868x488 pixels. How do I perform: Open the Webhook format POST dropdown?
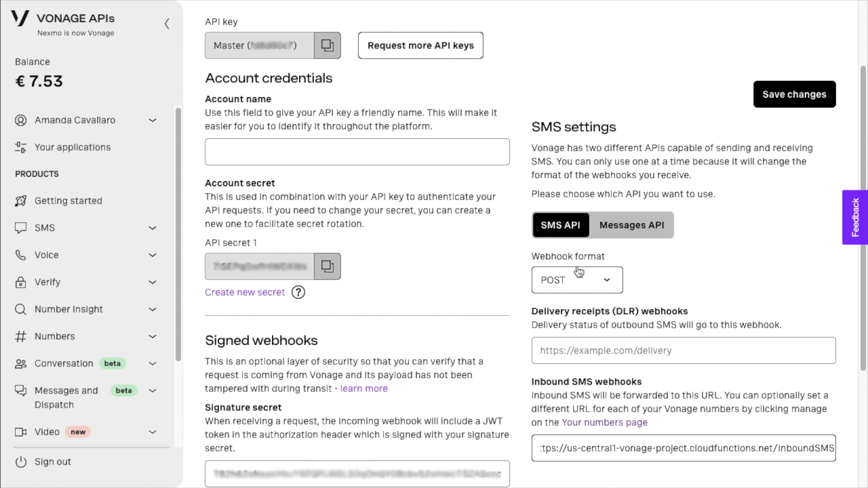click(577, 280)
